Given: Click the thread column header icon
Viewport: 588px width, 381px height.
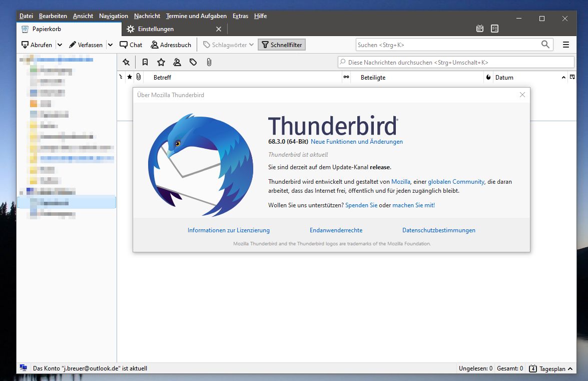Looking at the screenshot, I should point(121,77).
